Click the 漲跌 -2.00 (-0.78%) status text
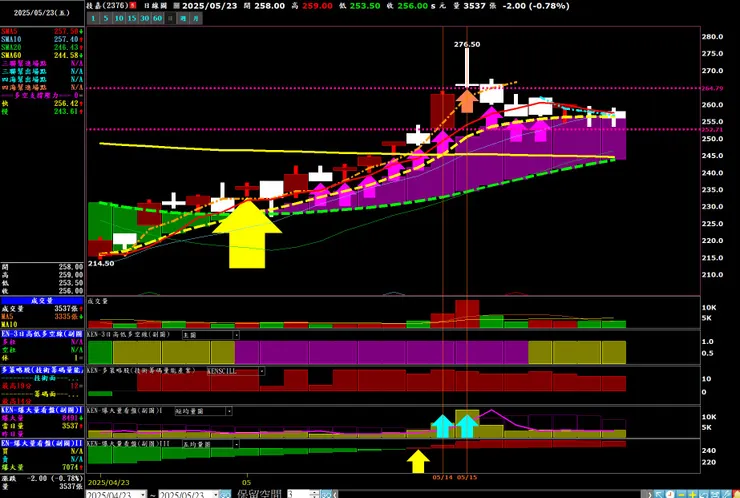The height and width of the screenshot is (498, 740). point(42,478)
